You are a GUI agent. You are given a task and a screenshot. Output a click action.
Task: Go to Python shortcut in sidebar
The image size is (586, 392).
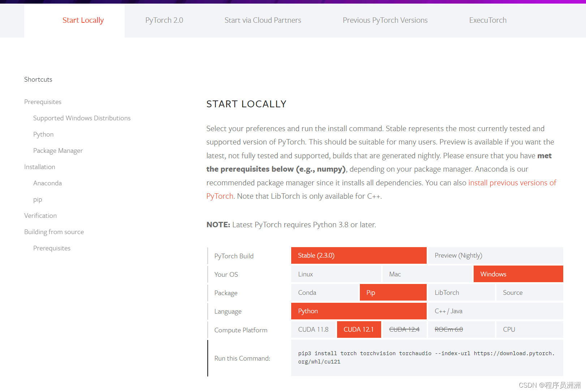(x=43, y=134)
